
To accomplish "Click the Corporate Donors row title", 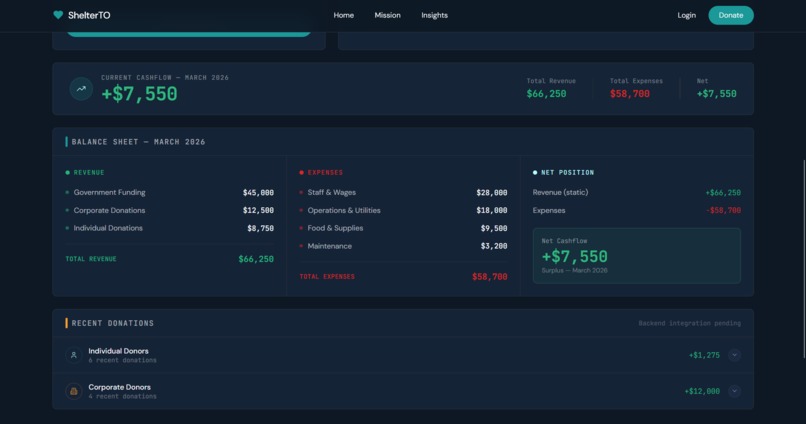I will [x=119, y=387].
